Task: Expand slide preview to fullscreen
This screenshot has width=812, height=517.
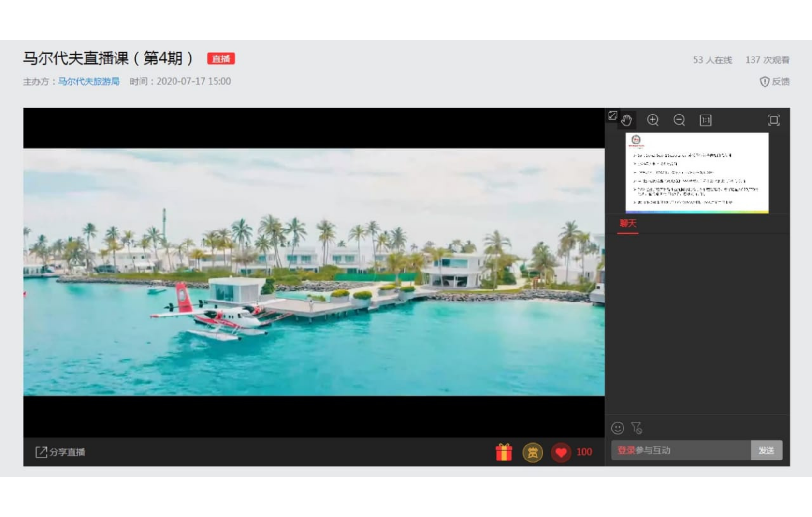Action: click(x=774, y=120)
